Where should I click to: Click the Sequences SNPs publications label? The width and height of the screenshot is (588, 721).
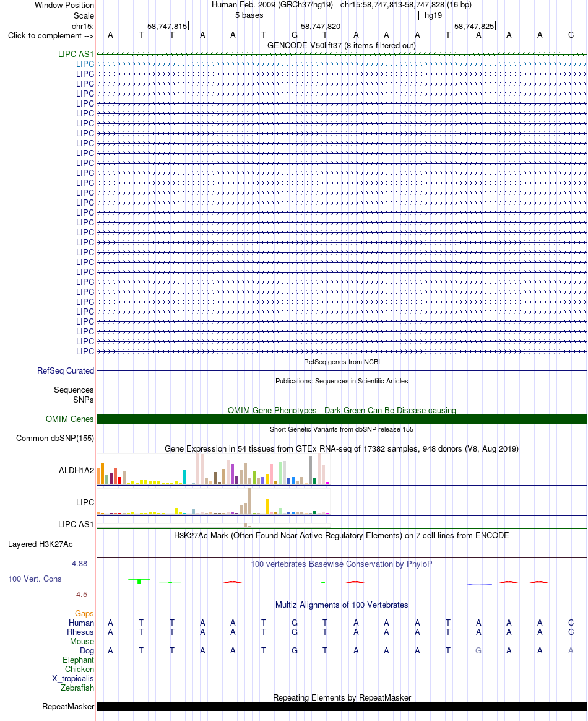[74, 395]
